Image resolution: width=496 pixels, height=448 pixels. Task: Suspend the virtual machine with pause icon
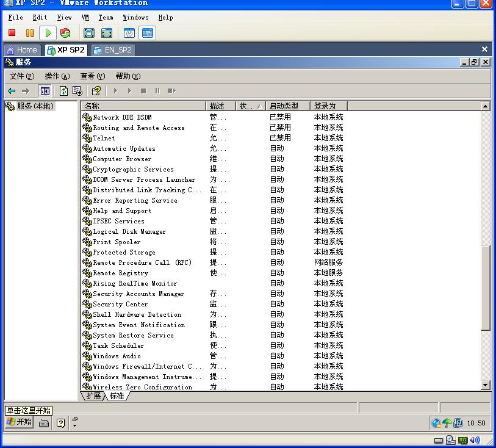(x=30, y=33)
